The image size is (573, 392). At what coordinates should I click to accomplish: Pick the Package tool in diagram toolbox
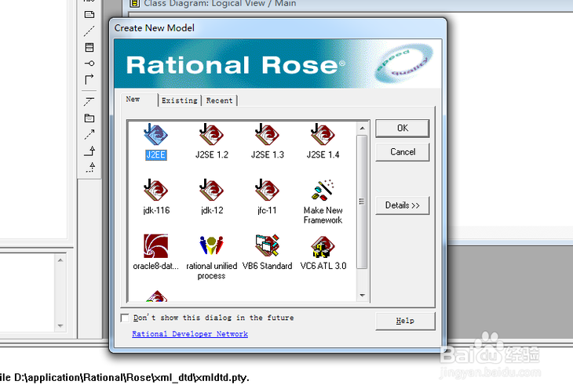click(x=89, y=118)
